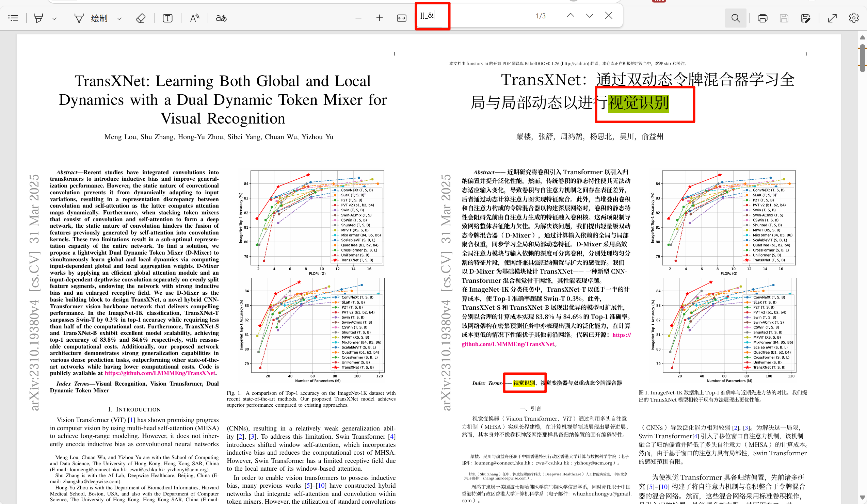Select the eraser tool
The image size is (867, 504).
[x=140, y=18]
